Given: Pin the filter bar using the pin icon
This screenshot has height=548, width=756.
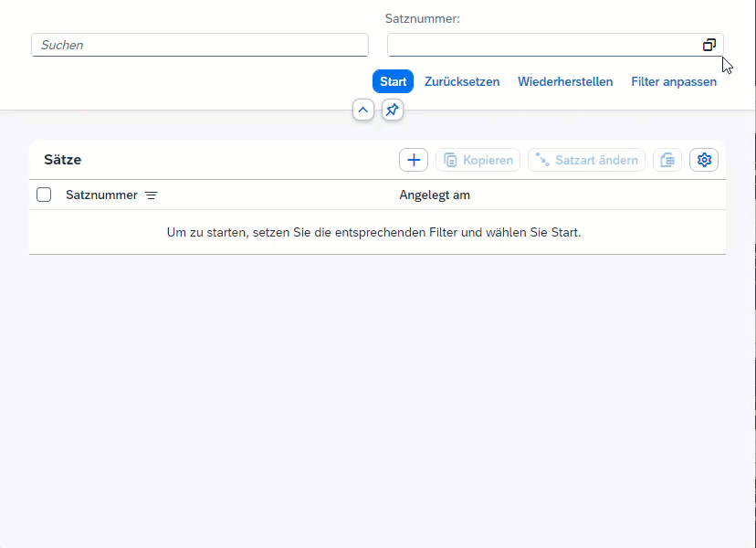Looking at the screenshot, I should [392, 110].
